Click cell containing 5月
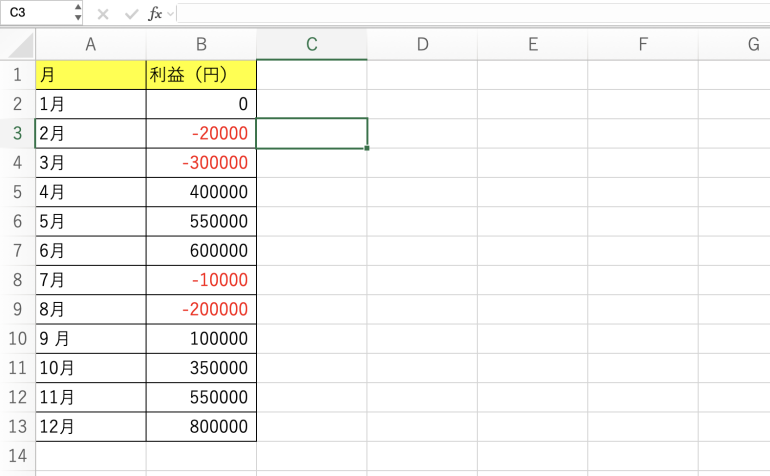770x476 pixels. click(91, 221)
